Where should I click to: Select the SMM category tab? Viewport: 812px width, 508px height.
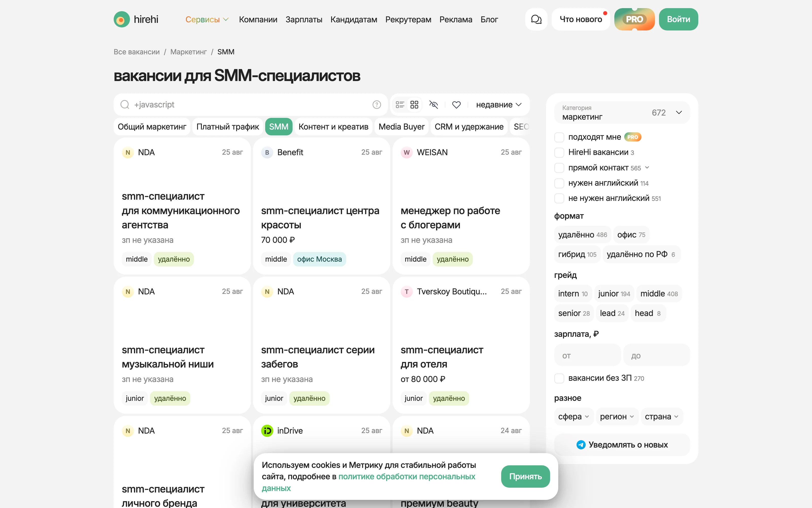279,127
